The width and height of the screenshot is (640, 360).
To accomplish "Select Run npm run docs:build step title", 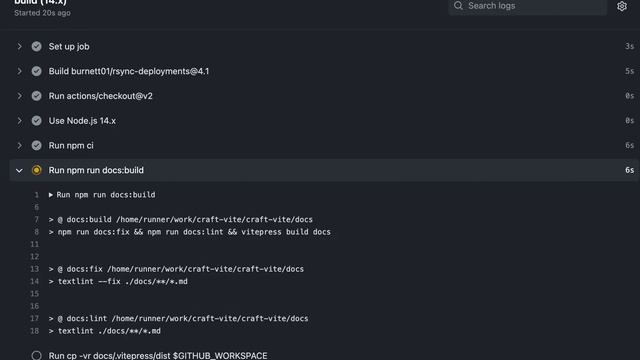I will [x=96, y=170].
